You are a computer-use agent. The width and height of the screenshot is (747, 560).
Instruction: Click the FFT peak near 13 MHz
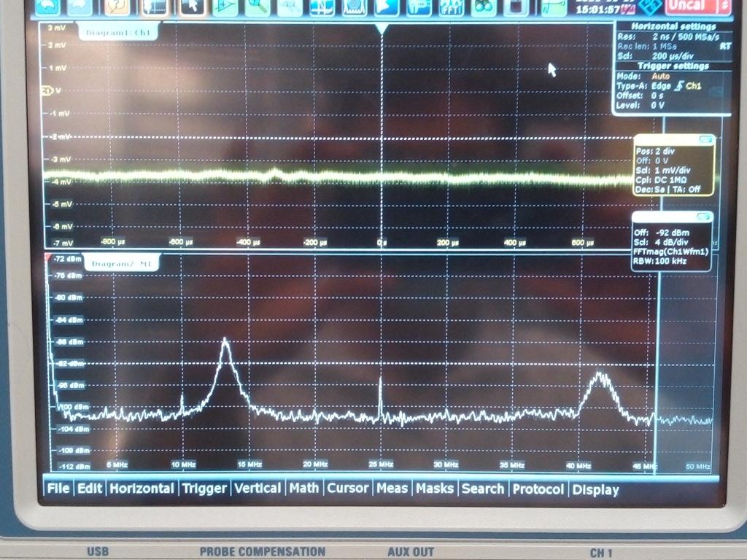225,341
